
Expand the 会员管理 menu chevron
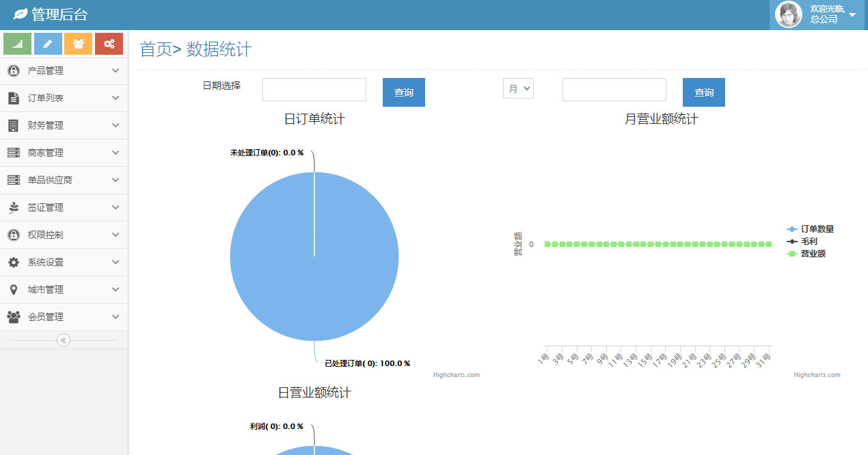click(x=116, y=317)
